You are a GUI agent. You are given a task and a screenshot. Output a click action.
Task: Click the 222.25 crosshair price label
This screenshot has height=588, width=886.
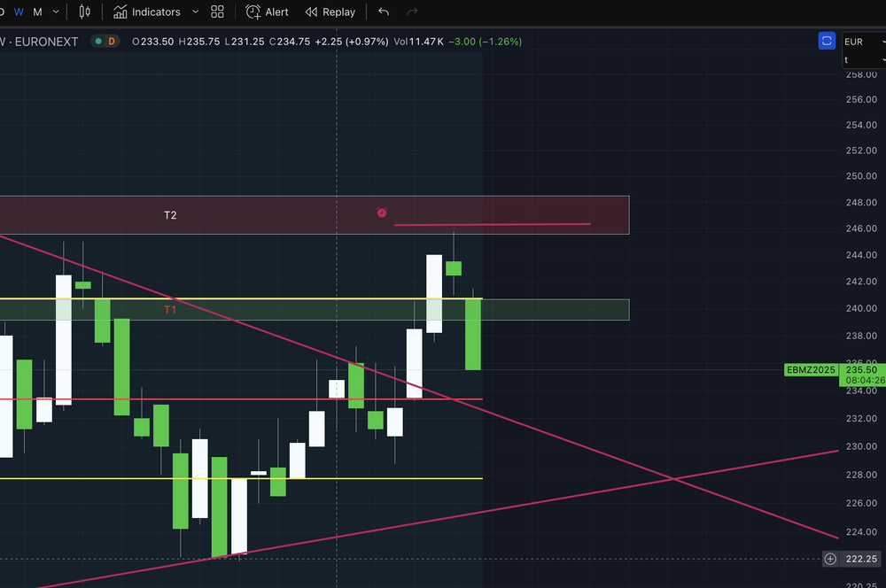coord(862,559)
